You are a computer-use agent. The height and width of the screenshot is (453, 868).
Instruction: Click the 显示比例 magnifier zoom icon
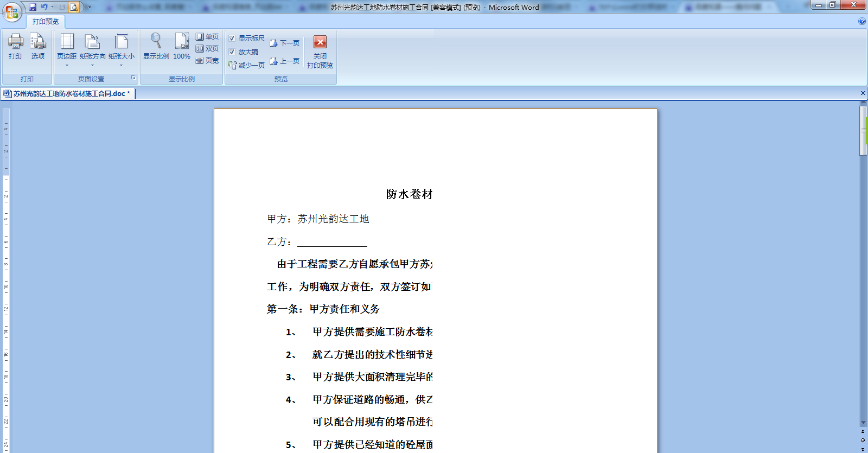156,47
